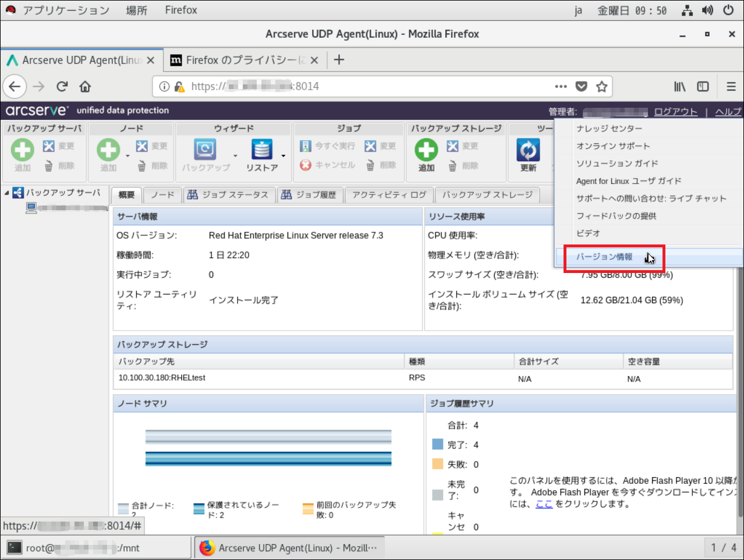Click the ヘルプ link
This screenshot has height=560, width=744.
(728, 112)
